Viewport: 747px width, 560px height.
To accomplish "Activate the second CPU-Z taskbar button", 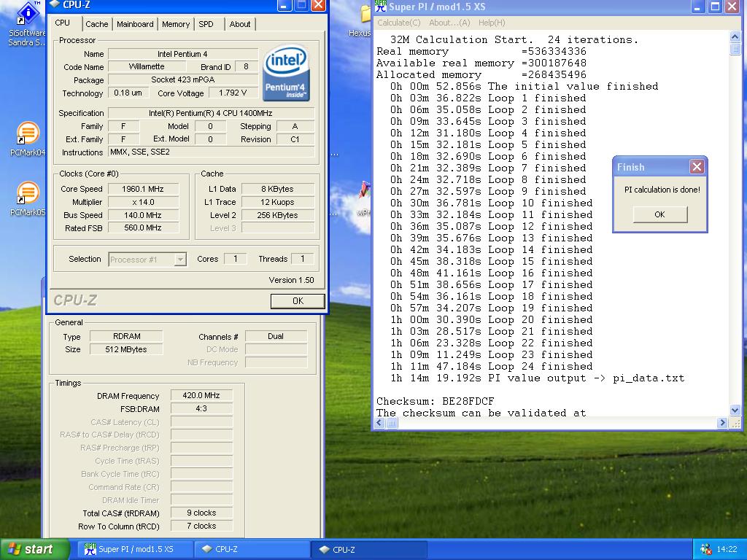I will click(x=368, y=549).
